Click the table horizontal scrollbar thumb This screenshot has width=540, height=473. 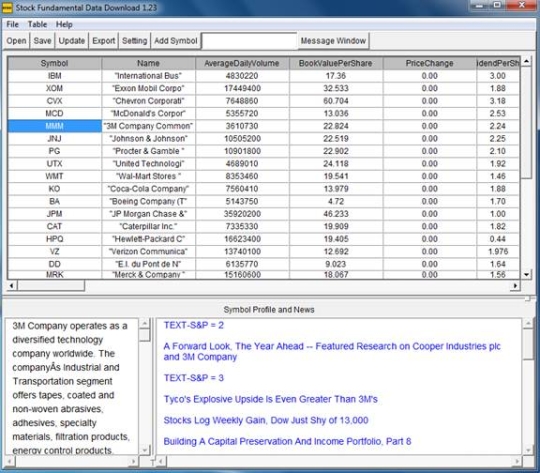pyautogui.click(x=51, y=286)
